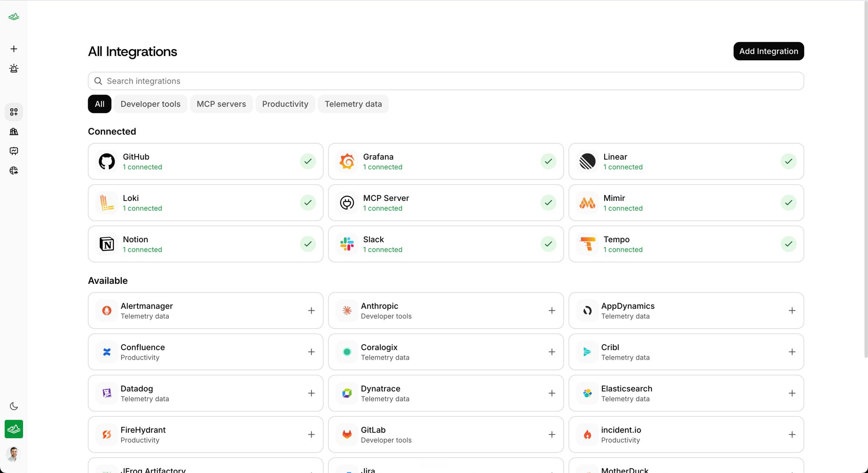The width and height of the screenshot is (868, 473).
Task: Click the app logo at top of sidebar
Action: (x=14, y=16)
